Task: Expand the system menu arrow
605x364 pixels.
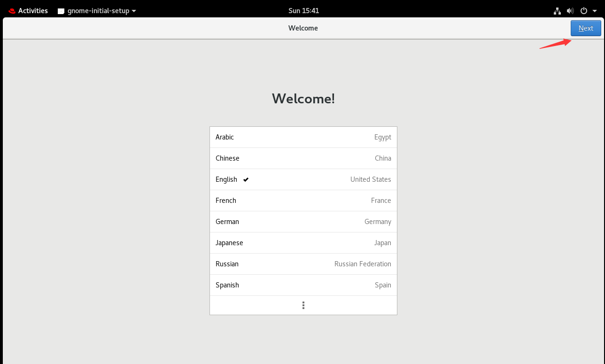Action: (595, 11)
